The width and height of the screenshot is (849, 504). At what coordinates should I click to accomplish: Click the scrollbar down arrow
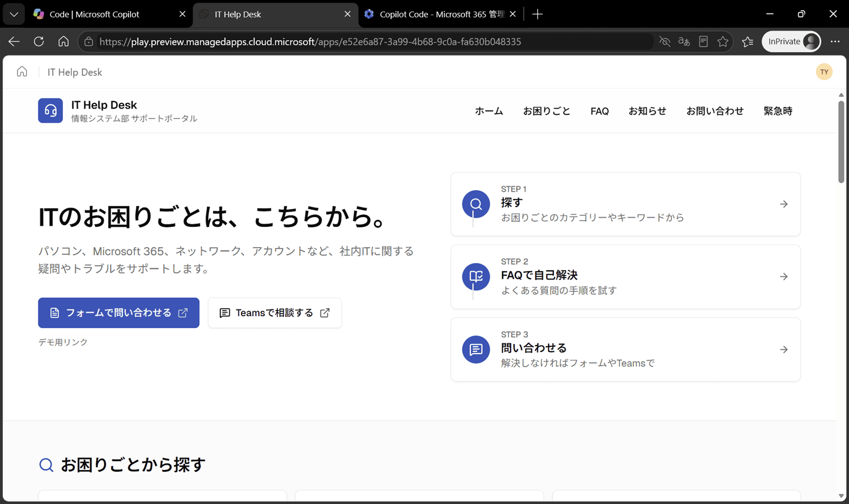(x=841, y=496)
